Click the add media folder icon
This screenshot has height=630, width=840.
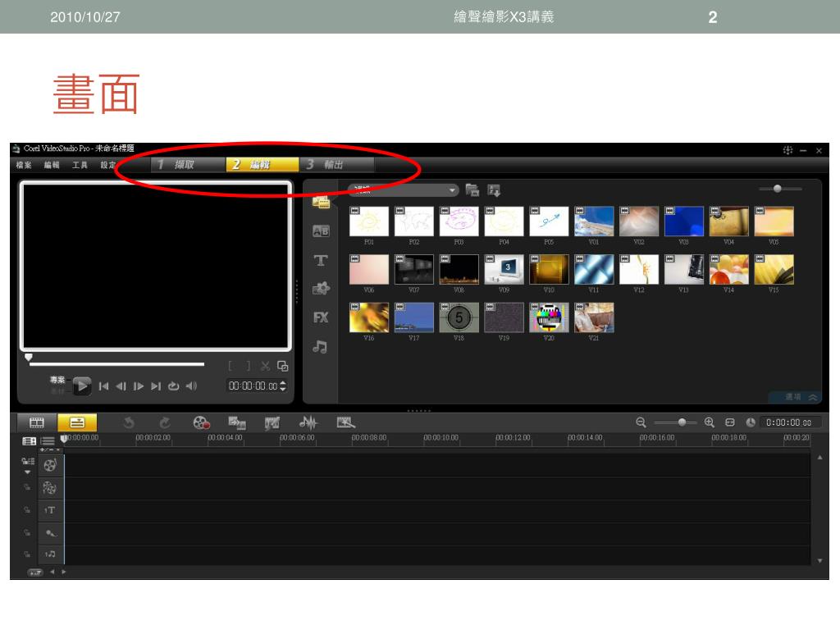472,190
